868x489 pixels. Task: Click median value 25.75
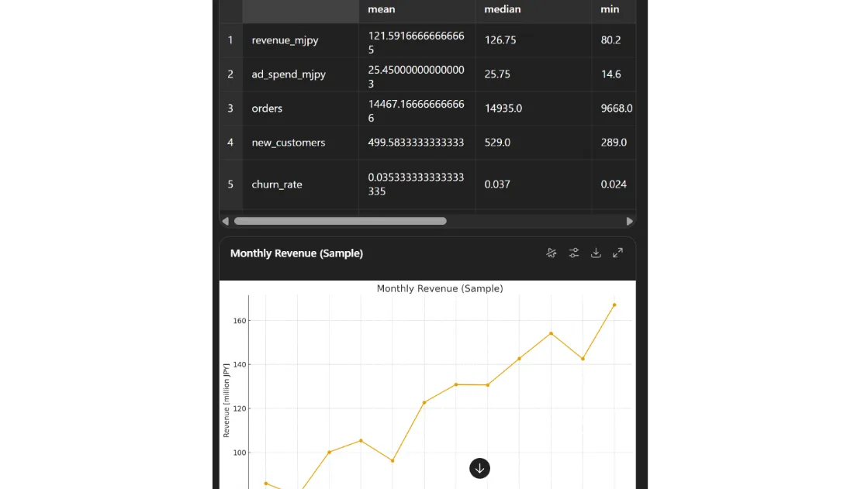point(497,74)
